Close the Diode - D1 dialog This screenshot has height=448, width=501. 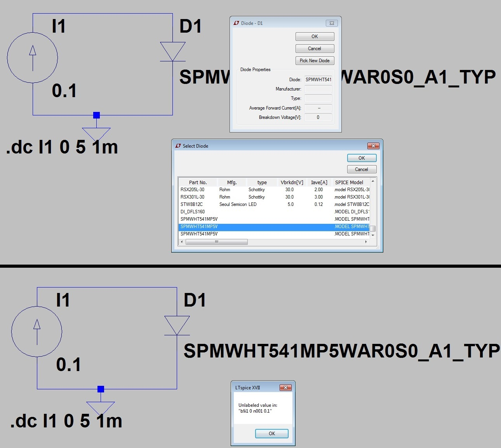pyautogui.click(x=332, y=23)
